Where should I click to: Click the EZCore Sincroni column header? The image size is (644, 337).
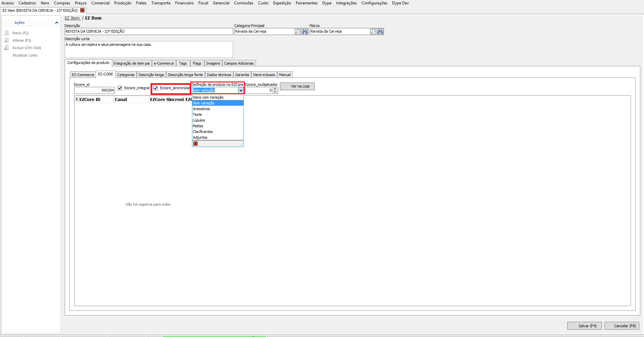tap(167, 99)
